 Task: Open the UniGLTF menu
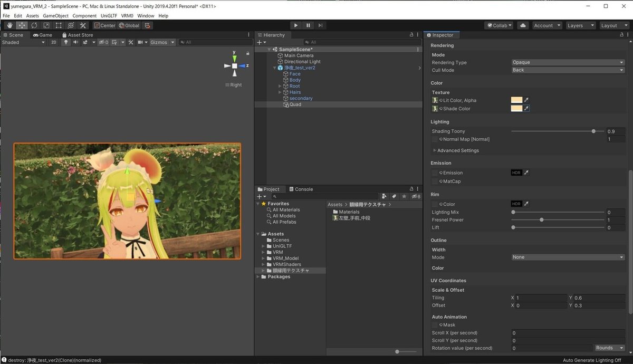[x=110, y=16]
